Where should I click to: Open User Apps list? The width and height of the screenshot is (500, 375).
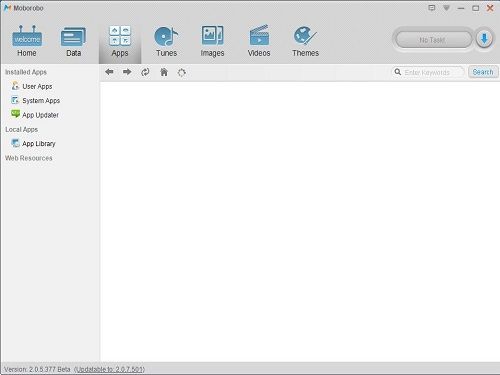32,86
